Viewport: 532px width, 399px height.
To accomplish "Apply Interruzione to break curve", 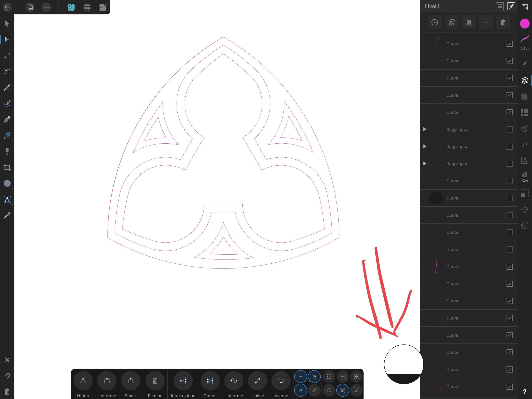I will (183, 385).
